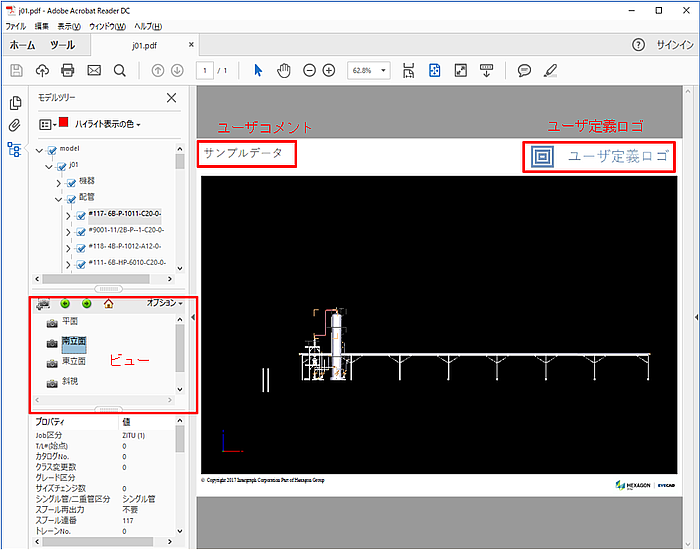This screenshot has height=551, width=700.
Task: Toggle the 配管 node checkbox
Action: coord(71,199)
